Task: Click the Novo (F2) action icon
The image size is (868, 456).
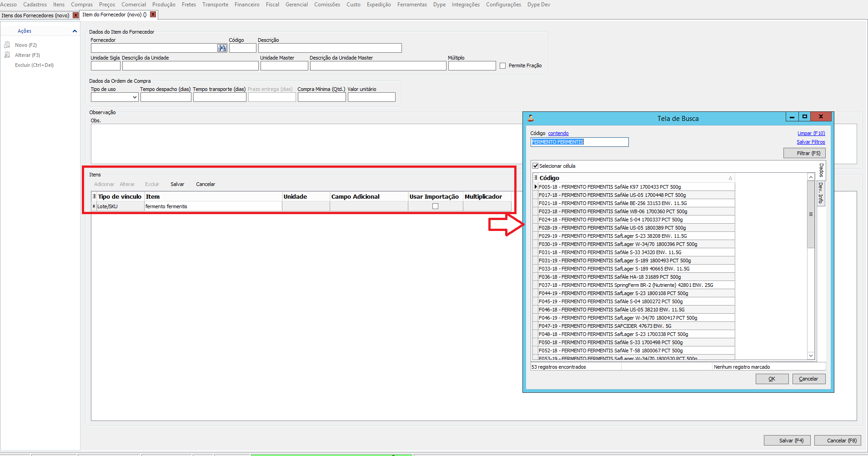Action: (7, 45)
